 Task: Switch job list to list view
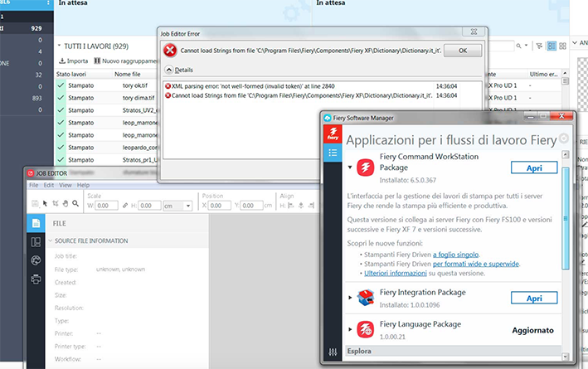point(552,46)
